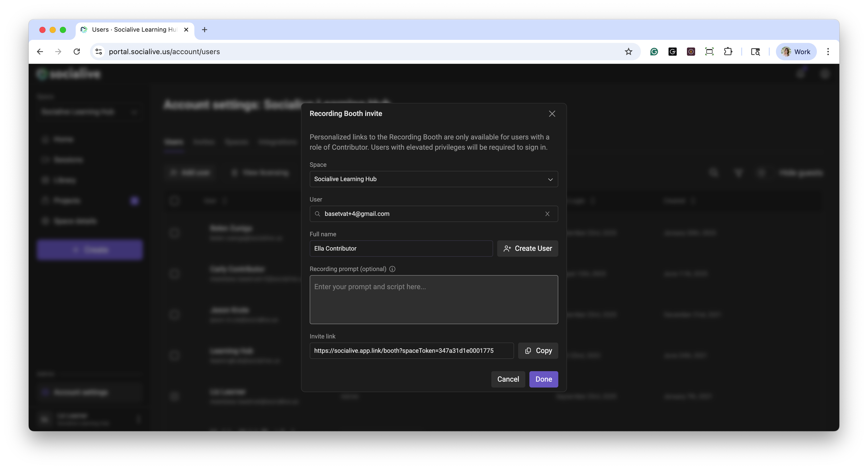The image size is (868, 469).
Task: Click into the recording prompt textarea
Action: [433, 300]
